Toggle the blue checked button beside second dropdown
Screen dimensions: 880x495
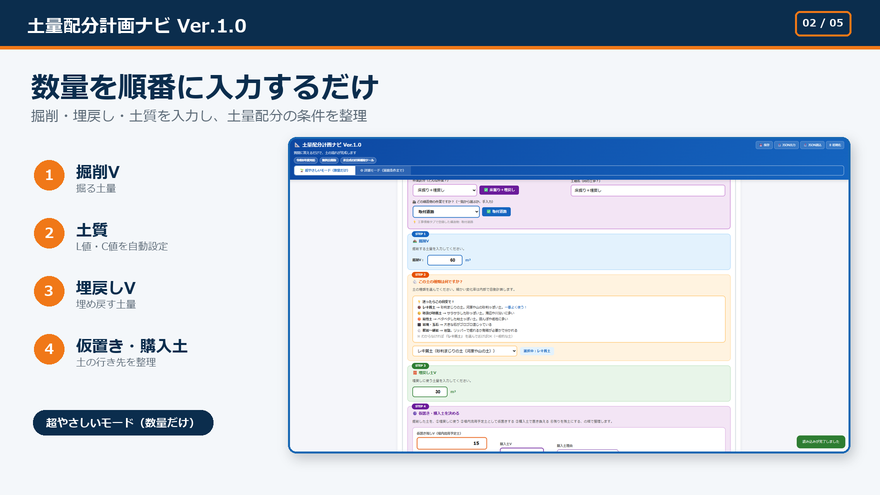(496, 212)
